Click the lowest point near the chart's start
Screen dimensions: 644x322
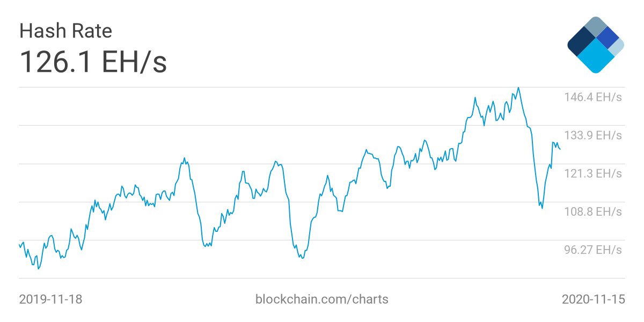(38, 268)
